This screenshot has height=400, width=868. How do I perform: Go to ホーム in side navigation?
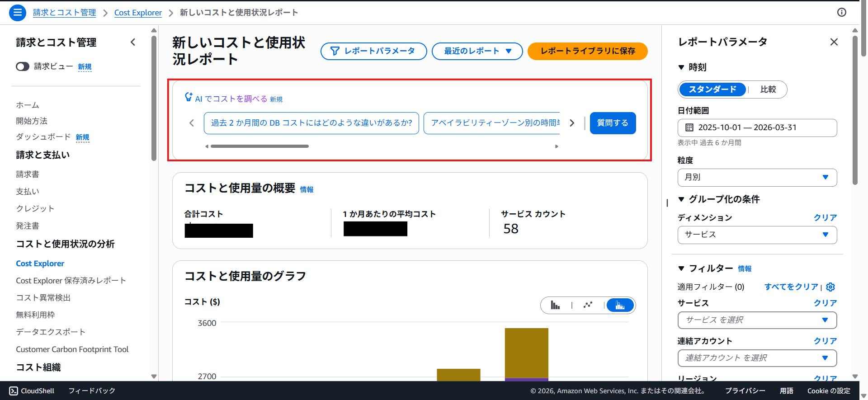point(28,105)
